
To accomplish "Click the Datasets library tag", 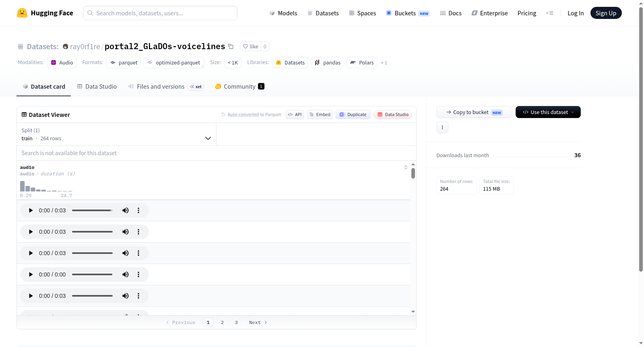I will (290, 62).
